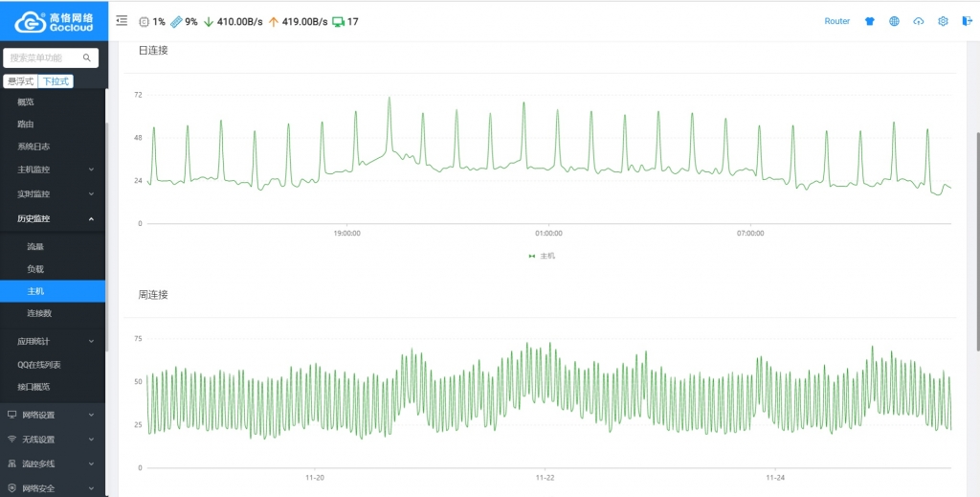Switch menu mode to 下拉式
980x497 pixels.
tap(56, 81)
